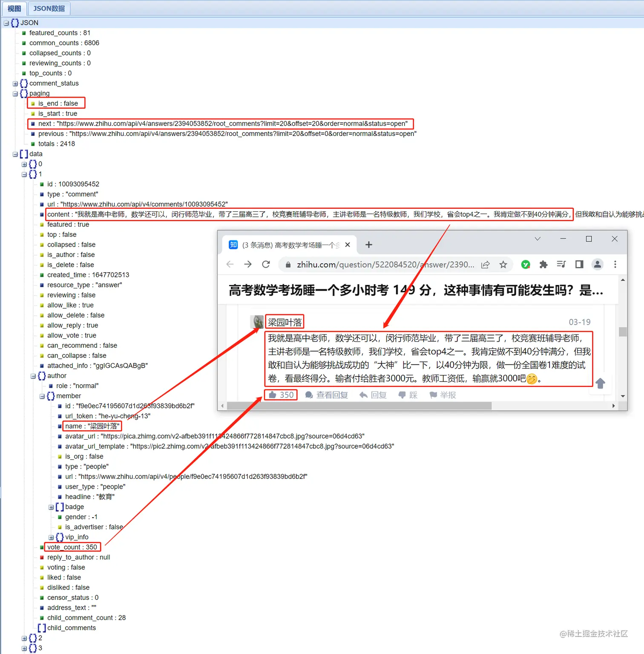Open a new browser tab
Viewport: 644px width, 654px height.
369,245
